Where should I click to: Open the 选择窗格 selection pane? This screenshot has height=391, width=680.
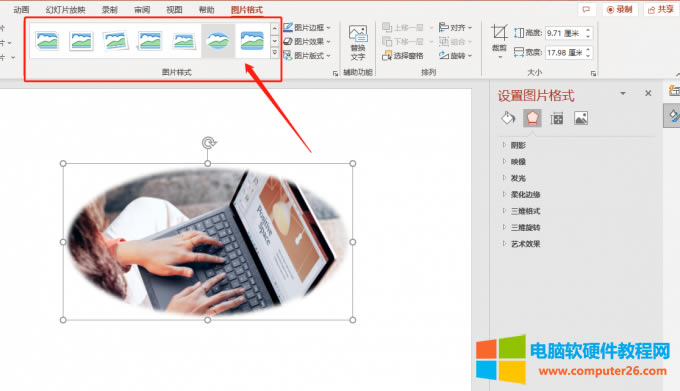(403, 55)
